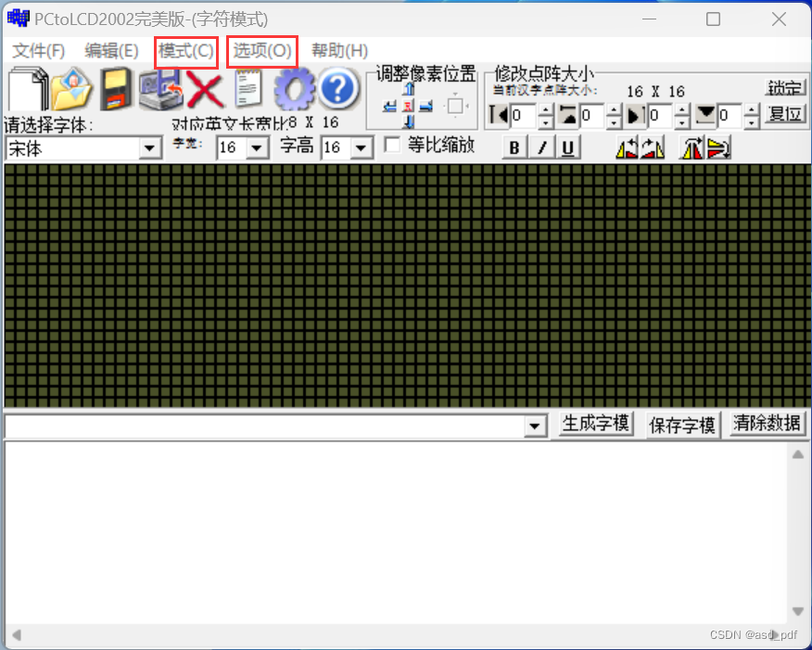Click the 复位 reset button

pos(785,113)
